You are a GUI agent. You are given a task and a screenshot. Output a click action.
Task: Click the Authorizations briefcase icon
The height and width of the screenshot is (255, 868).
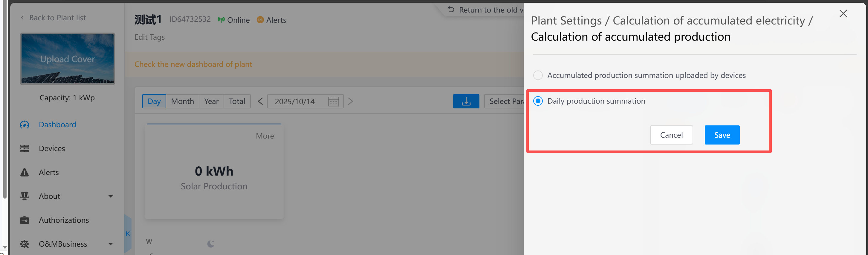pyautogui.click(x=25, y=220)
